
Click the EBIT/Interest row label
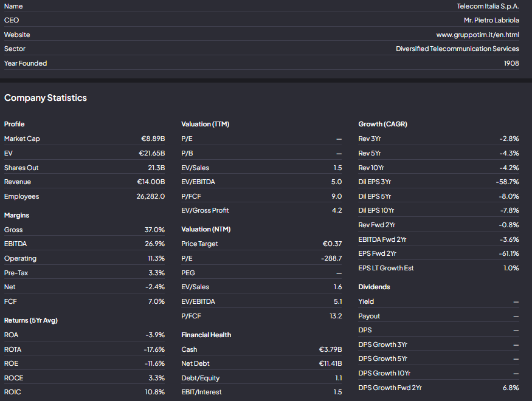[201, 392]
